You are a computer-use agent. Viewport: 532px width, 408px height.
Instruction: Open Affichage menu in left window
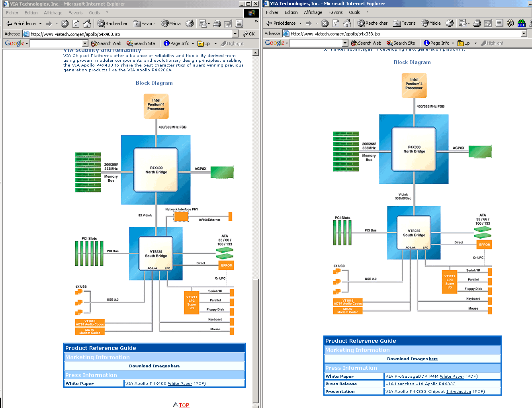53,13
